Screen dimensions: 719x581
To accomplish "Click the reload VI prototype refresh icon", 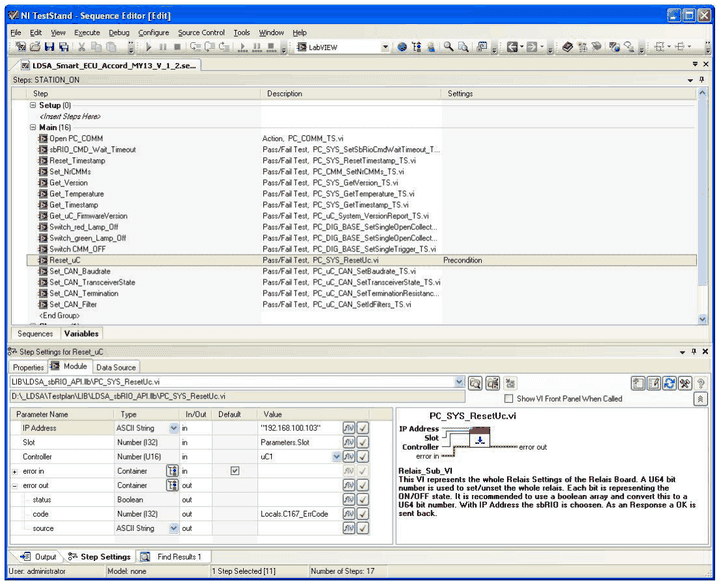I will [x=669, y=383].
